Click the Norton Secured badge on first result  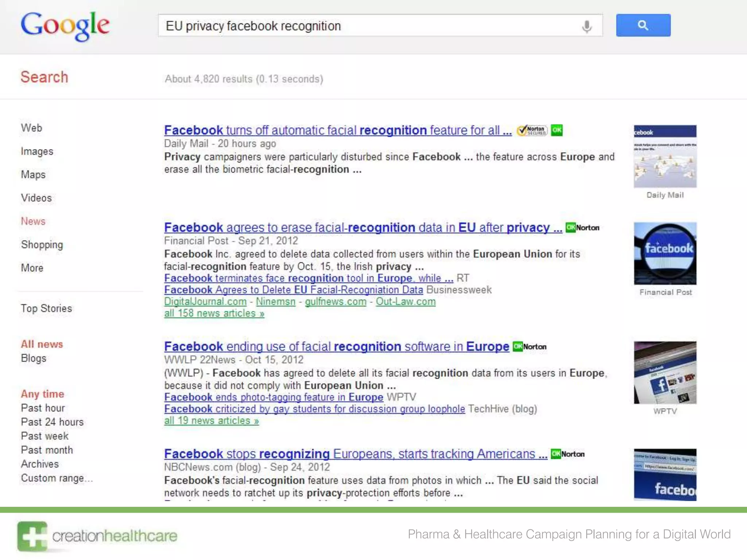(x=532, y=130)
